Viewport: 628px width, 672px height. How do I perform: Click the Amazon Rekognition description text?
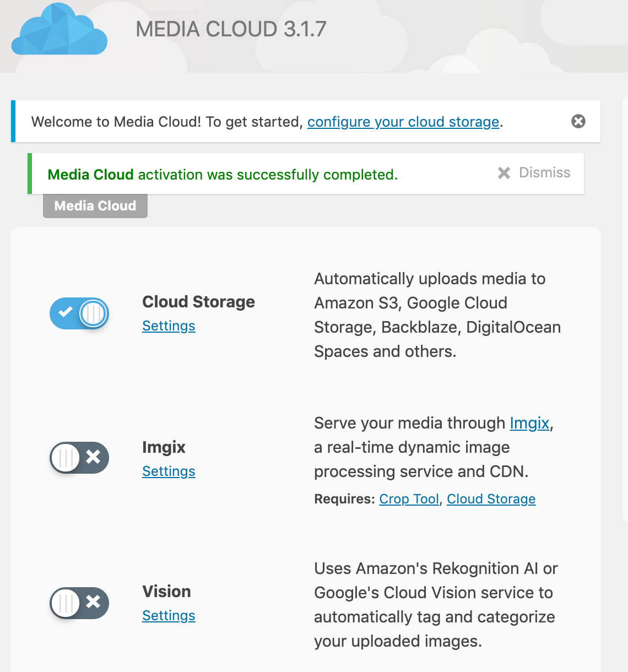click(x=436, y=605)
